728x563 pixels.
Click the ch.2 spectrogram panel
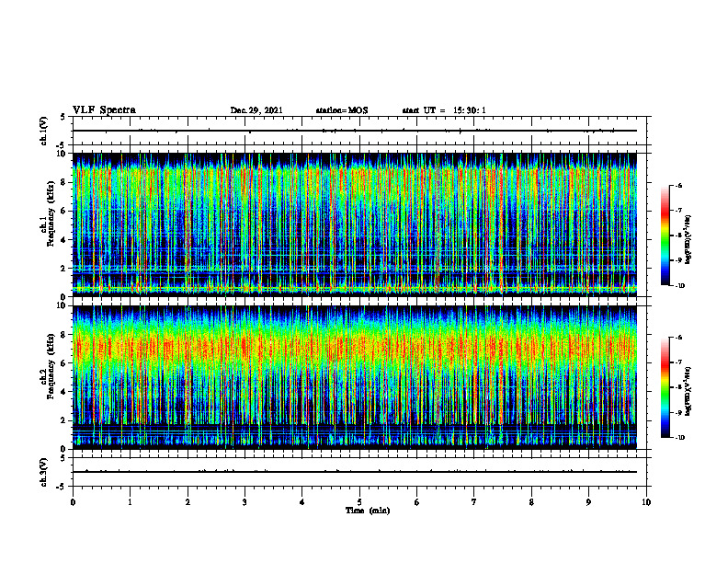click(355, 377)
